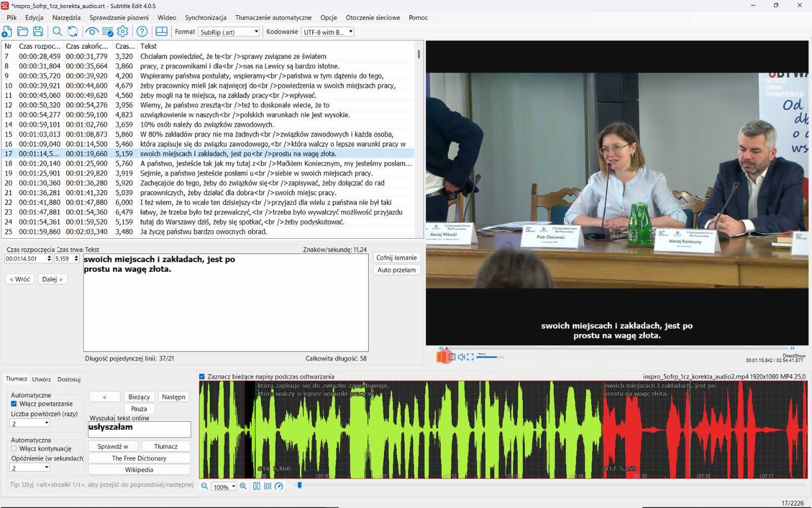
Task: Open the Find (magnifier) tool in toolbar
Action: click(57, 31)
